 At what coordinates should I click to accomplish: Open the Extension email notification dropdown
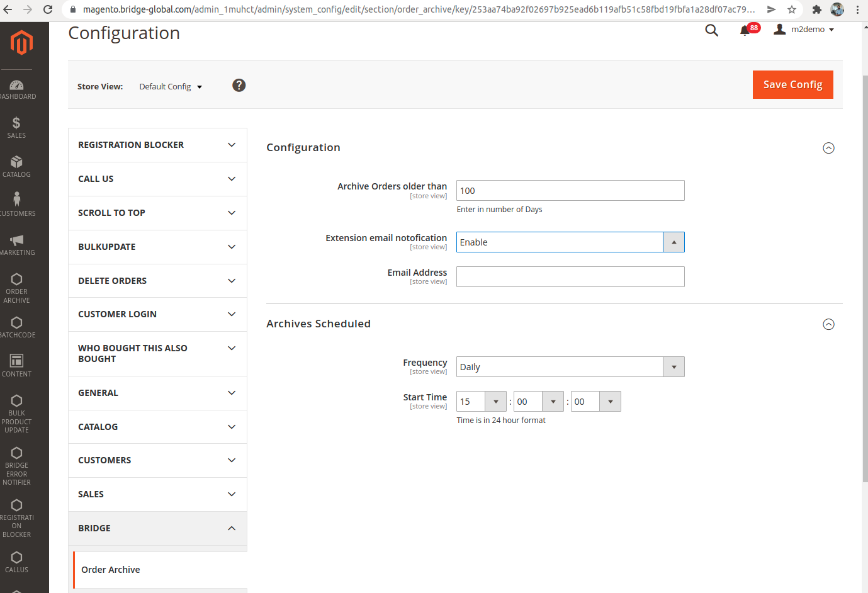[570, 242]
